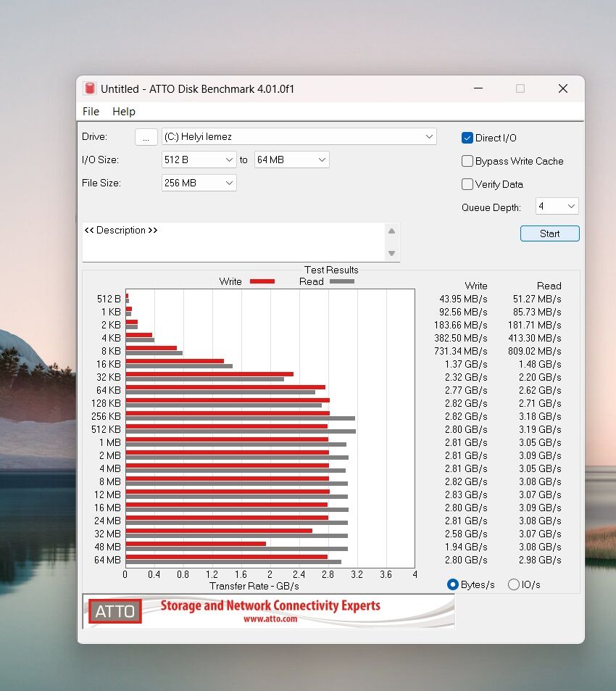Select the Bytes/s radio button
Screen dimensions: 616x691
click(453, 584)
